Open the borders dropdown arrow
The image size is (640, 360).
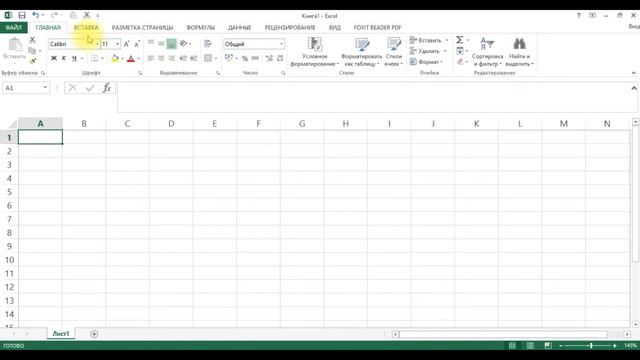pyautogui.click(x=102, y=58)
